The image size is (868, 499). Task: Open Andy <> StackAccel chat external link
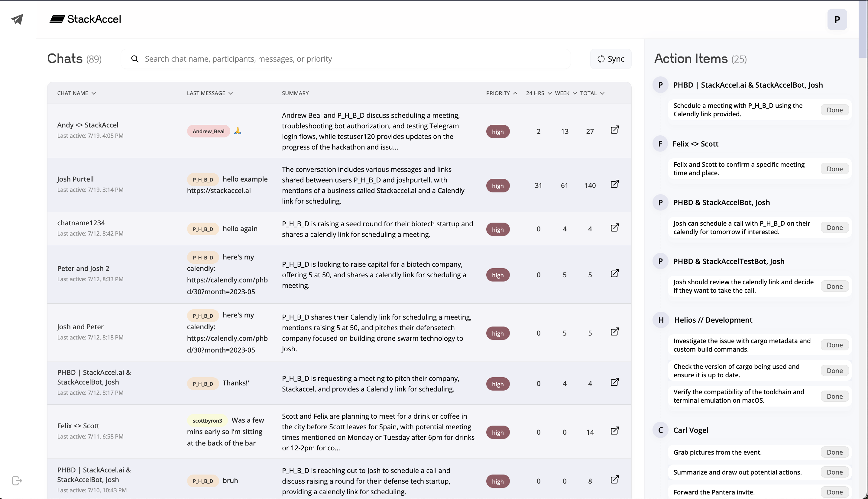pyautogui.click(x=615, y=130)
